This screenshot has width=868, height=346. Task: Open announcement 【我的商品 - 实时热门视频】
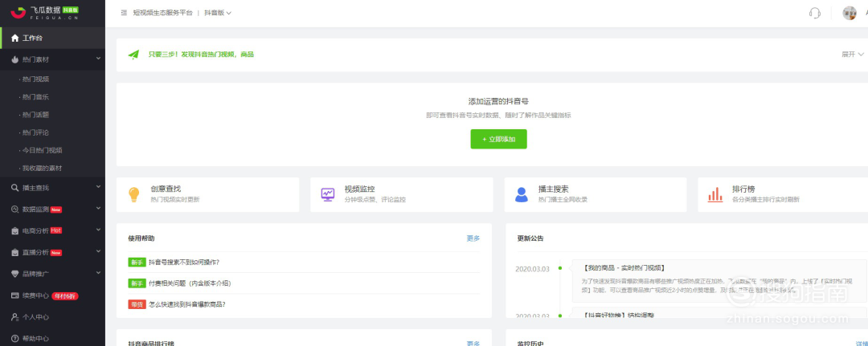tap(624, 267)
